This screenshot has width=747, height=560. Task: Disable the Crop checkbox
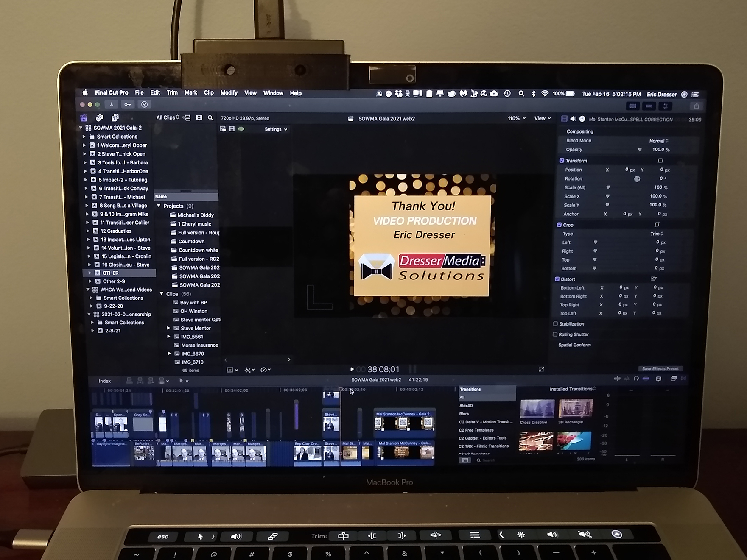[x=559, y=225]
